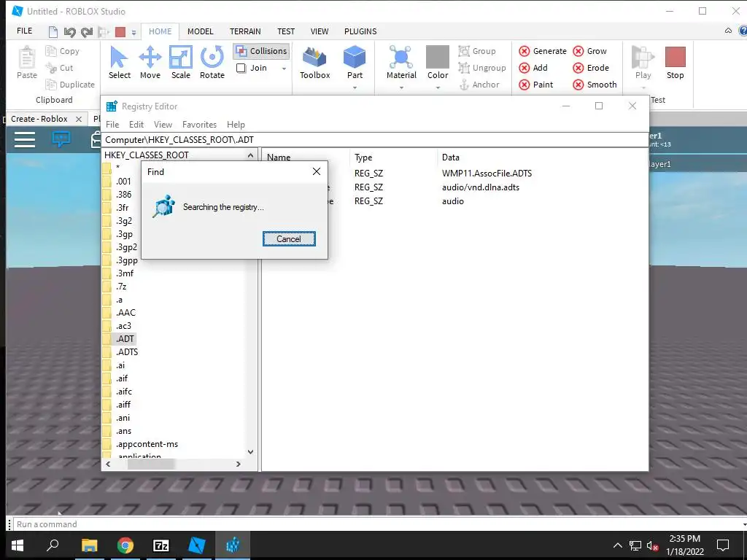Click the New file icon in quick access
This screenshot has width=747, height=560.
click(x=53, y=32)
